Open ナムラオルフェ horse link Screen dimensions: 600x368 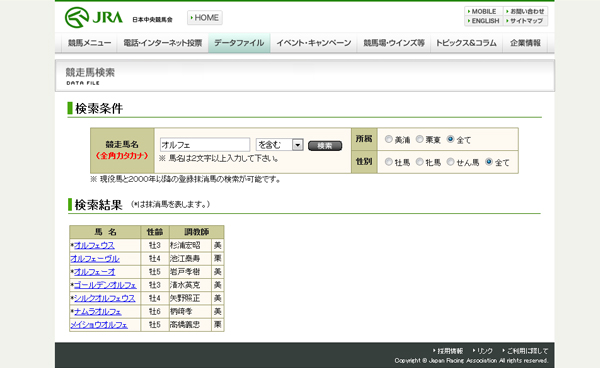pyautogui.click(x=98, y=311)
